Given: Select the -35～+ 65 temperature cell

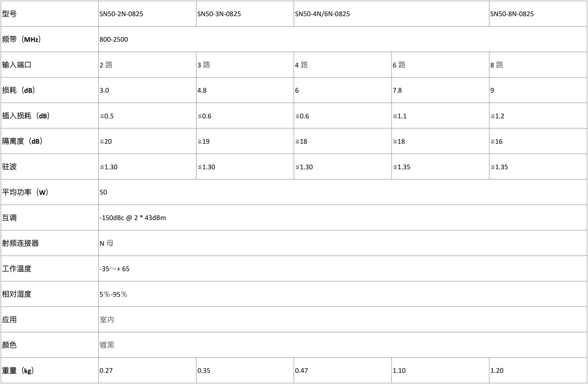Looking at the screenshot, I should point(343,268).
